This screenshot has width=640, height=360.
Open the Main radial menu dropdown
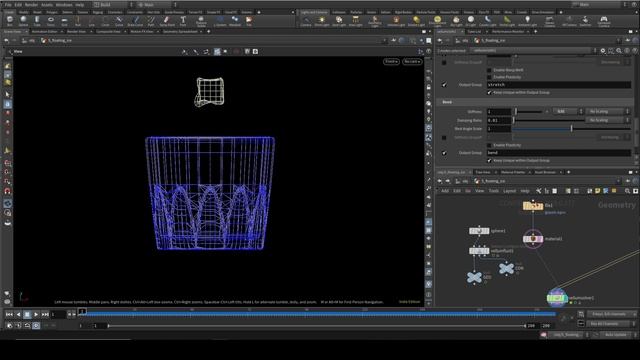(x=157, y=4)
